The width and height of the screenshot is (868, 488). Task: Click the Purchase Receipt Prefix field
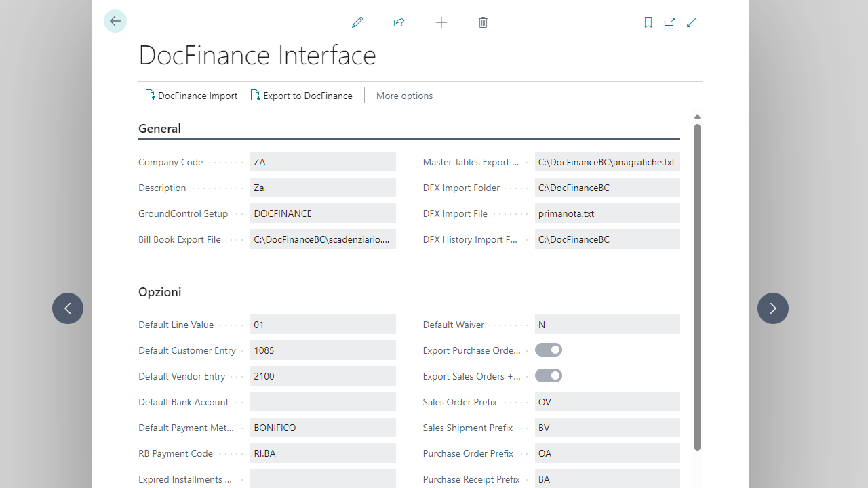coord(608,479)
